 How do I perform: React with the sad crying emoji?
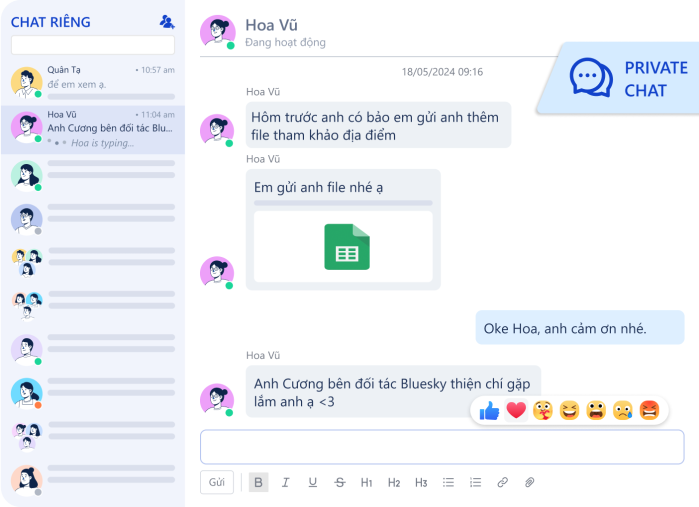tap(623, 411)
